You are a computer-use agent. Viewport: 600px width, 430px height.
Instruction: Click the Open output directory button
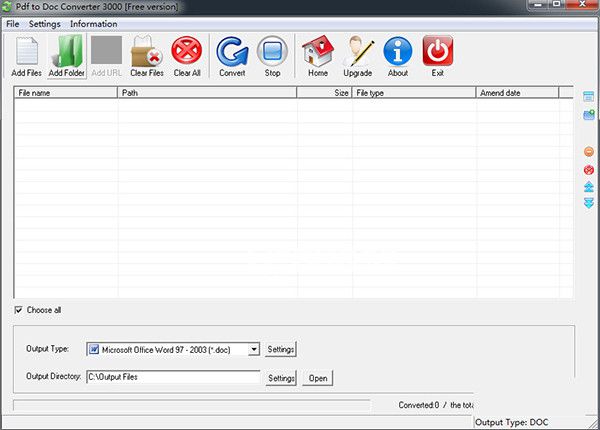coord(318,378)
